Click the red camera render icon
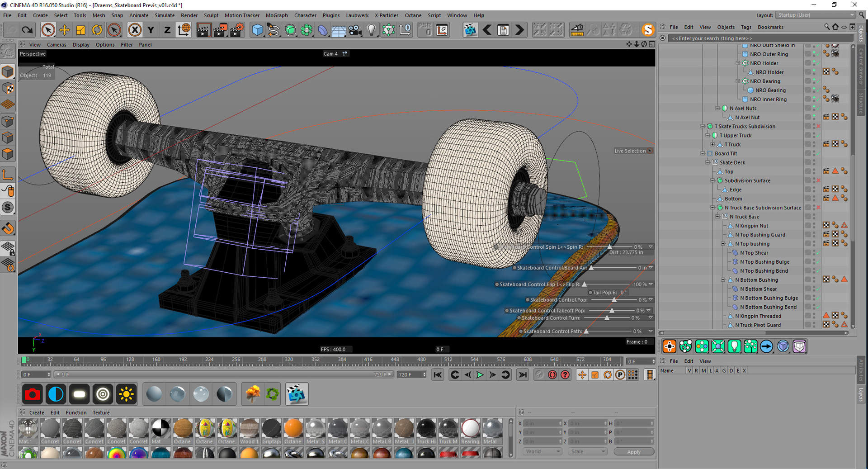868x469 pixels. (x=32, y=394)
